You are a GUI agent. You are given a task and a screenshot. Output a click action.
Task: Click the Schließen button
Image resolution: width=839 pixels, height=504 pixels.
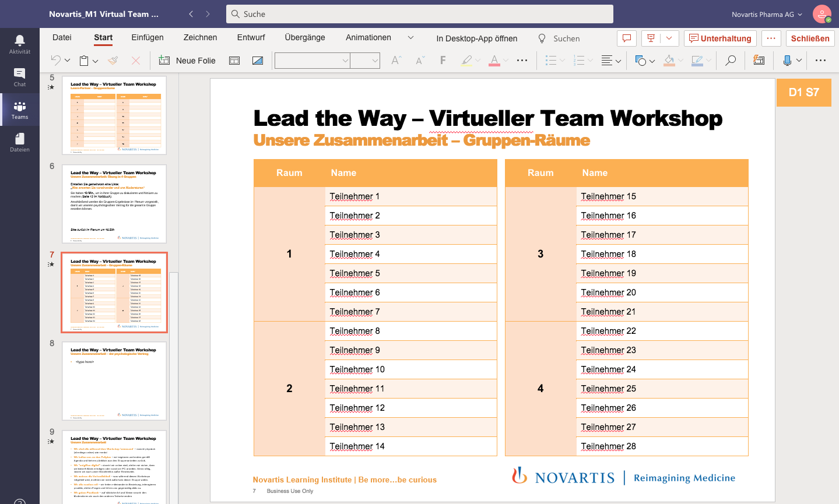(x=810, y=38)
